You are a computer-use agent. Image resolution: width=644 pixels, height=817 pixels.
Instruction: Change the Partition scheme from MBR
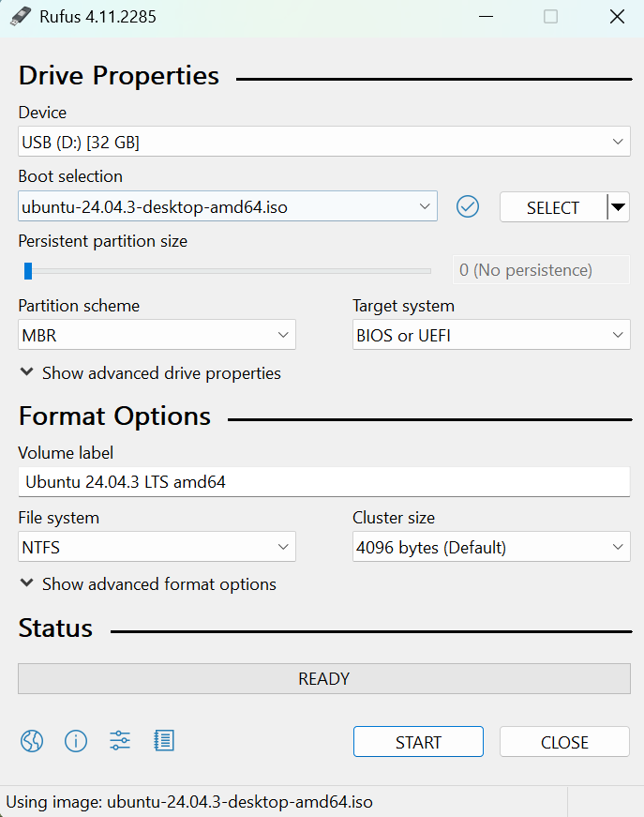(157, 335)
